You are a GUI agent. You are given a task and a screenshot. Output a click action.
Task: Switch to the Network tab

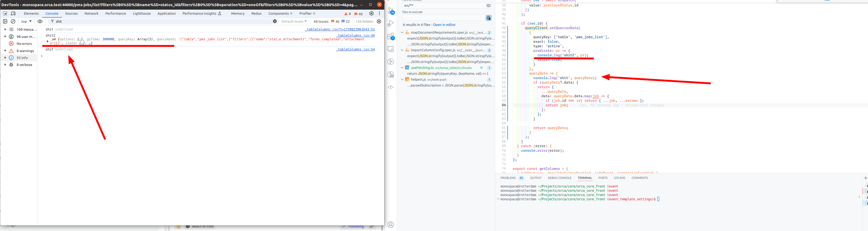pyautogui.click(x=91, y=14)
